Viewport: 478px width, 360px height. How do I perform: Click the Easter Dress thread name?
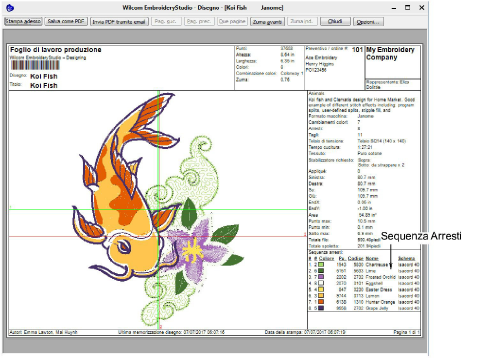[x=379, y=290]
